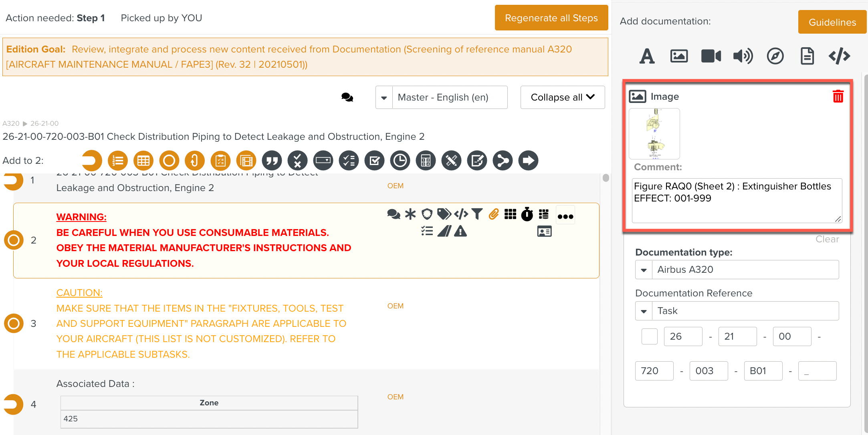Add a numbered list from the toolbar
This screenshot has width=868, height=435.
point(117,160)
